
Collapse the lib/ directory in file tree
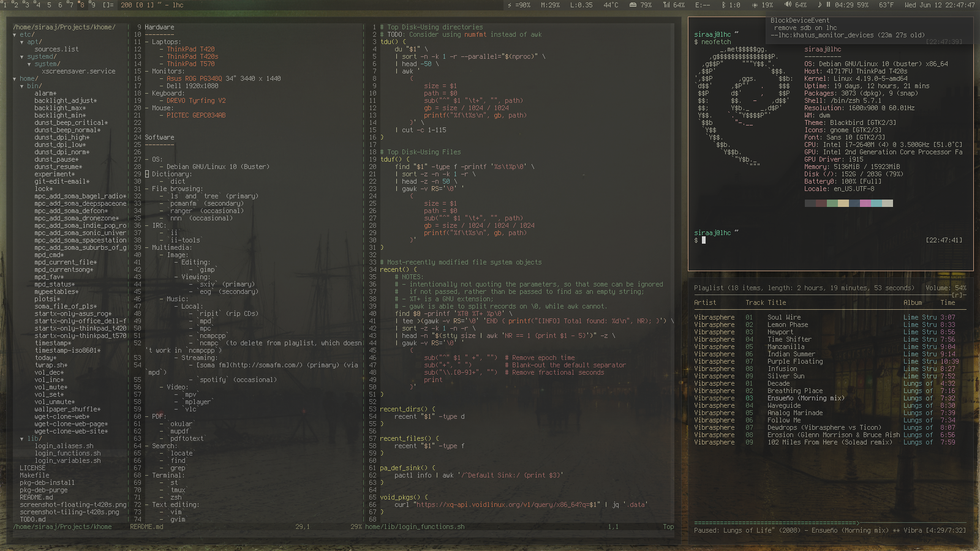click(x=22, y=439)
